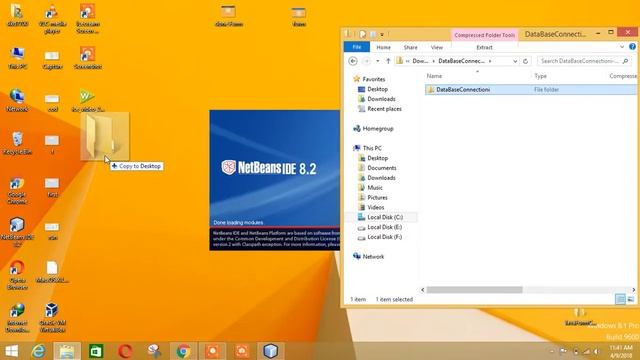Select Google Chrome desktop shortcut
This screenshot has height=360, width=640.
click(x=17, y=191)
